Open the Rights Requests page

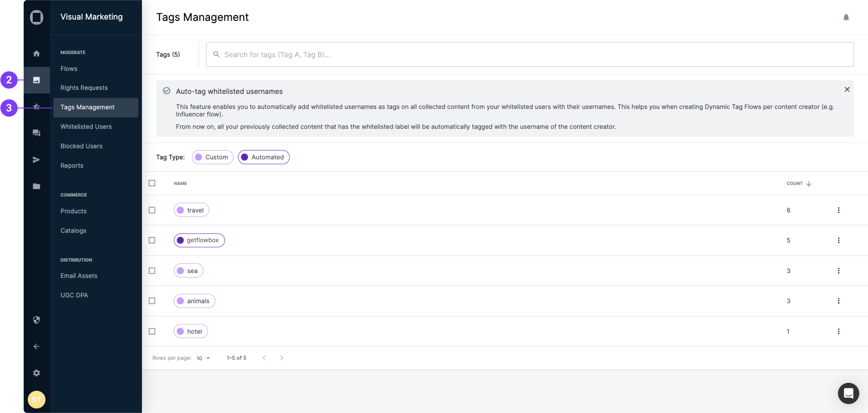pos(84,88)
